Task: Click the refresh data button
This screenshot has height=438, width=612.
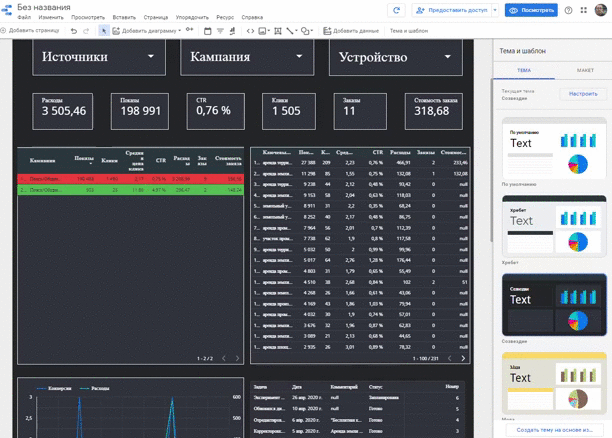Action: [397, 10]
